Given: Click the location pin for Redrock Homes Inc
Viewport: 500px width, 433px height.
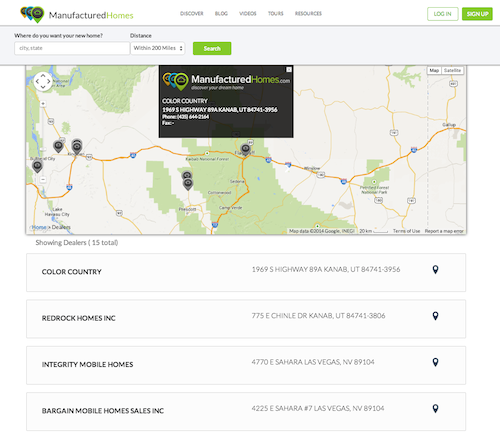Looking at the screenshot, I should click(435, 316).
